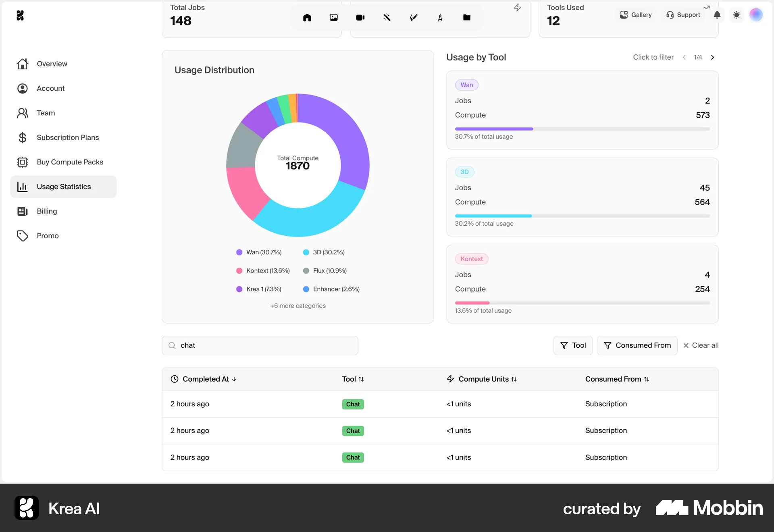Screen dimensions: 774x532
Task: Select the 3D compass tool icon in toolbar
Action: pyautogui.click(x=440, y=17)
